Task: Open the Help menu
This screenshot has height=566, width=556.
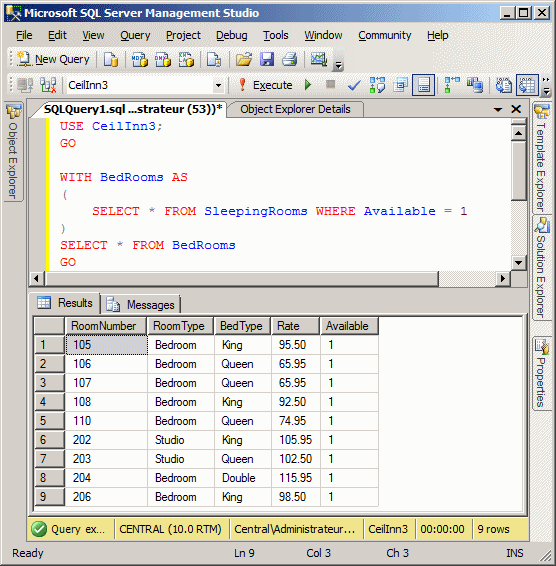Action: (438, 35)
